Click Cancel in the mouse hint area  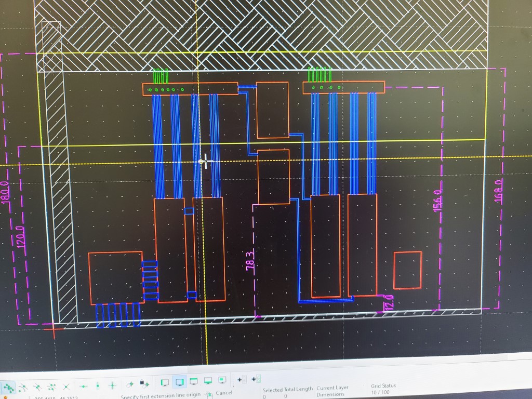click(224, 393)
